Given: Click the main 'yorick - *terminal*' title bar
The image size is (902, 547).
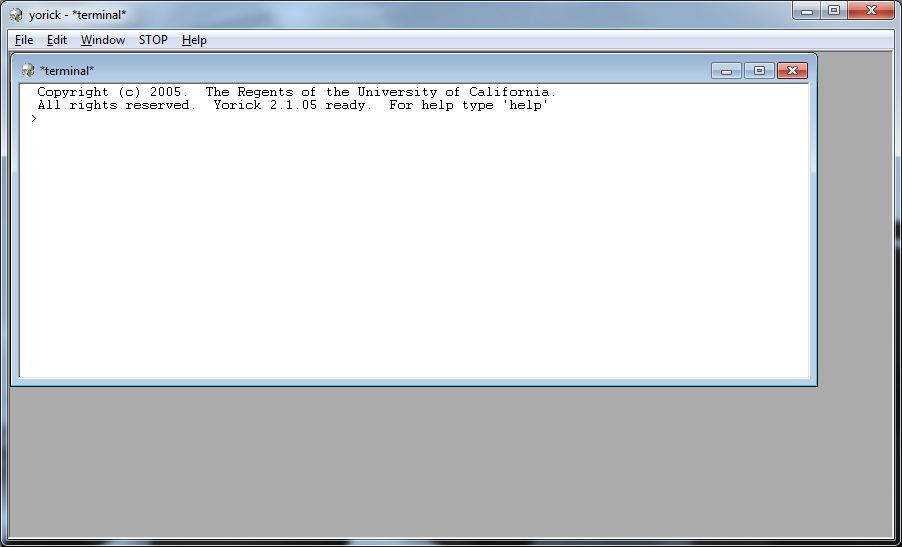Looking at the screenshot, I should 450,15.
